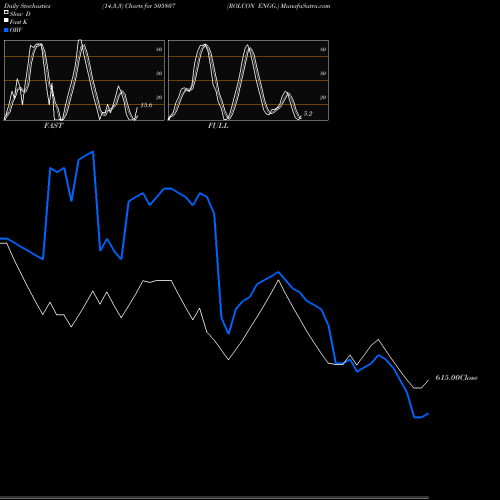This screenshot has width=500, height=500.
Task: Select the 'OBV' legend label
Action: [16, 30]
